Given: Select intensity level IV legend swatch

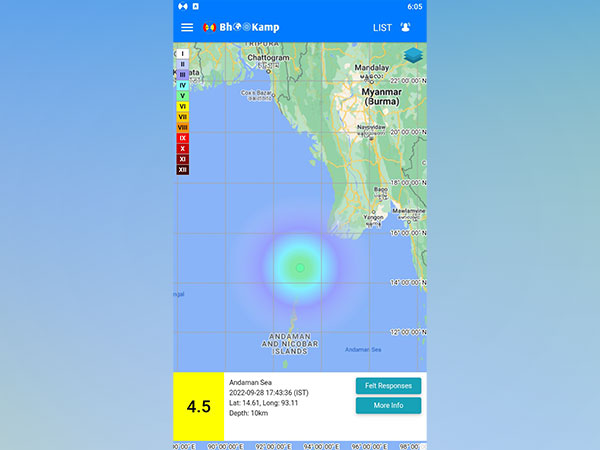Looking at the screenshot, I should click(x=183, y=85).
